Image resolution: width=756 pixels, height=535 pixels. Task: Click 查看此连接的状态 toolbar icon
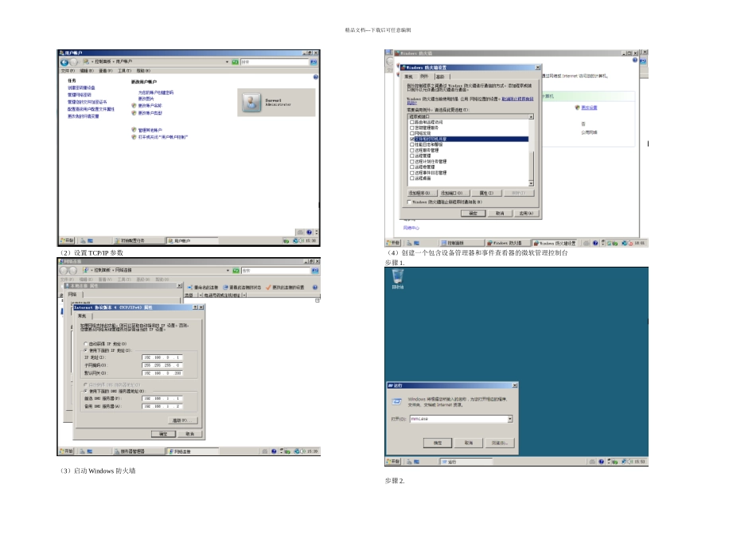point(225,287)
